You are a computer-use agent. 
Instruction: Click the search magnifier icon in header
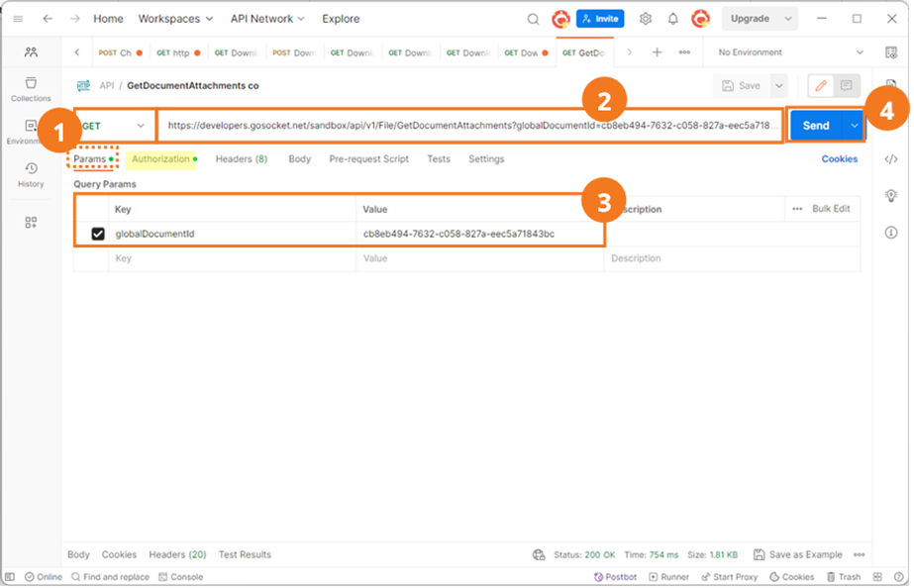pos(533,19)
